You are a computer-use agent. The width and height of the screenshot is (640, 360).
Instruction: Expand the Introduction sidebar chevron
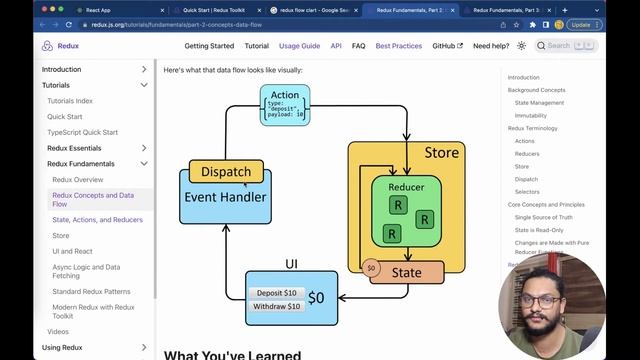click(144, 69)
